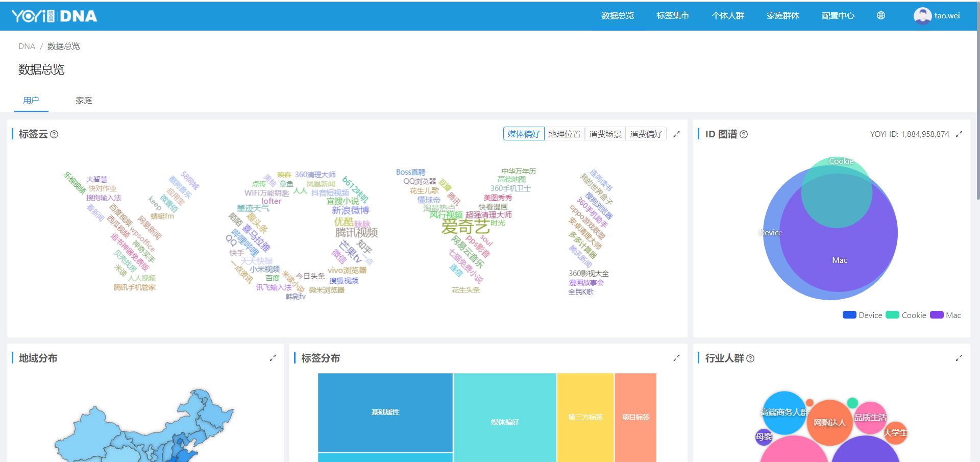Open 数据总览 in top navigation
The width and height of the screenshot is (980, 462).
[618, 16]
